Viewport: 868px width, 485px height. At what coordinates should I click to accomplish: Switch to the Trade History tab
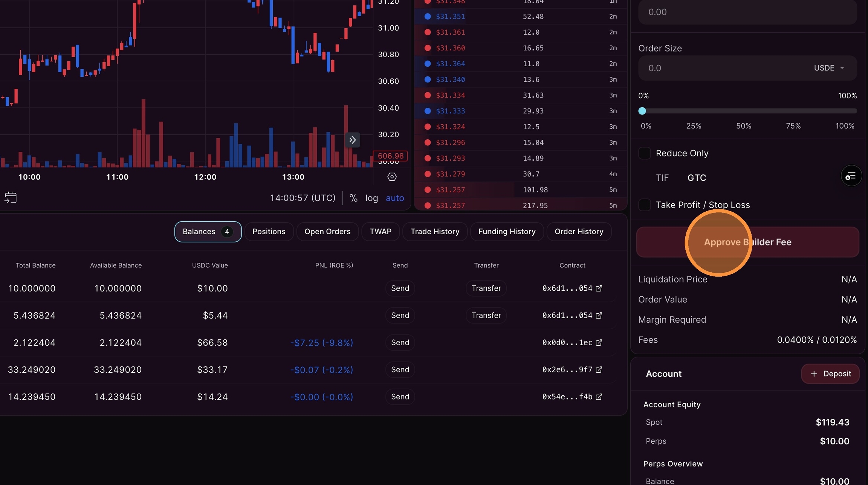435,232
